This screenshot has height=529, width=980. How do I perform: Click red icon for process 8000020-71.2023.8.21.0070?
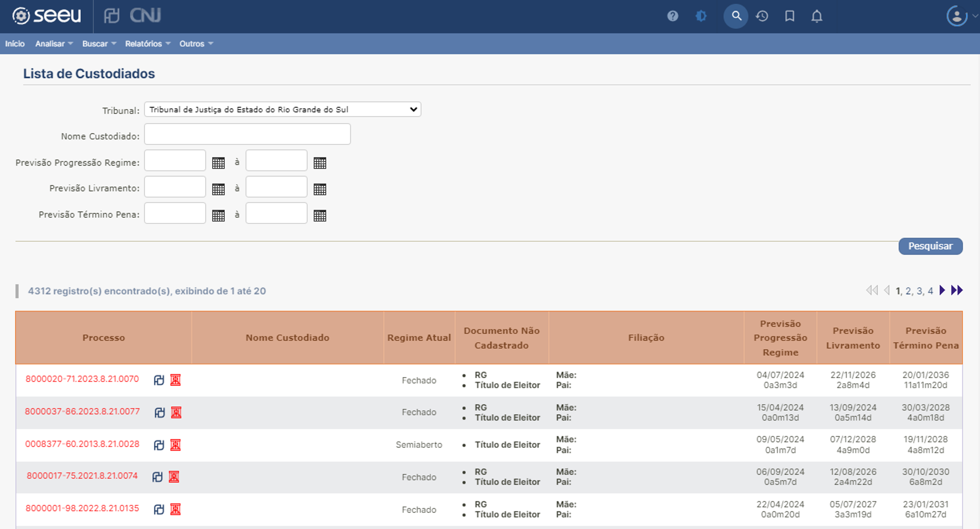175,380
